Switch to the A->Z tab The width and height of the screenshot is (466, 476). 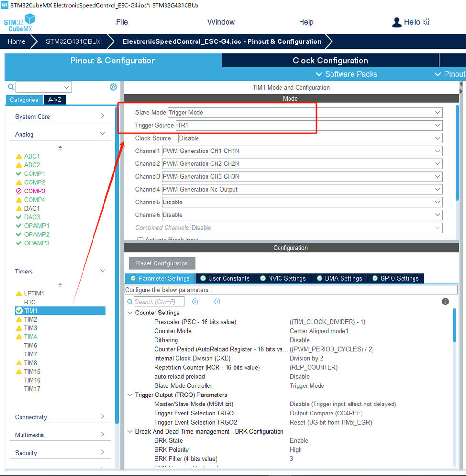(54, 100)
